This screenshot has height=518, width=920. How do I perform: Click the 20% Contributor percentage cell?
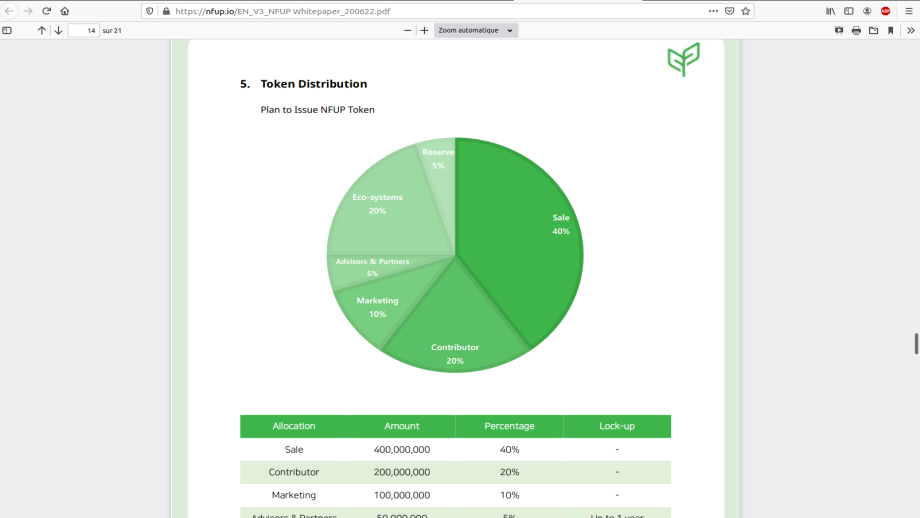point(509,472)
